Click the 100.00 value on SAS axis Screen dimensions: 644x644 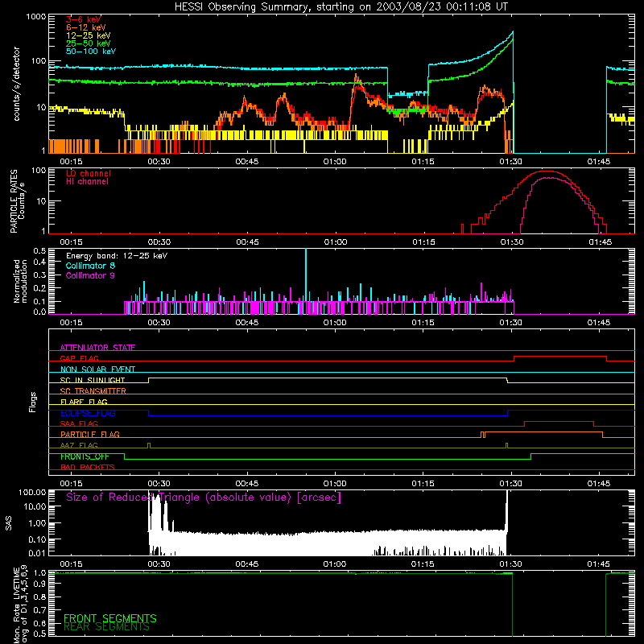click(x=32, y=493)
